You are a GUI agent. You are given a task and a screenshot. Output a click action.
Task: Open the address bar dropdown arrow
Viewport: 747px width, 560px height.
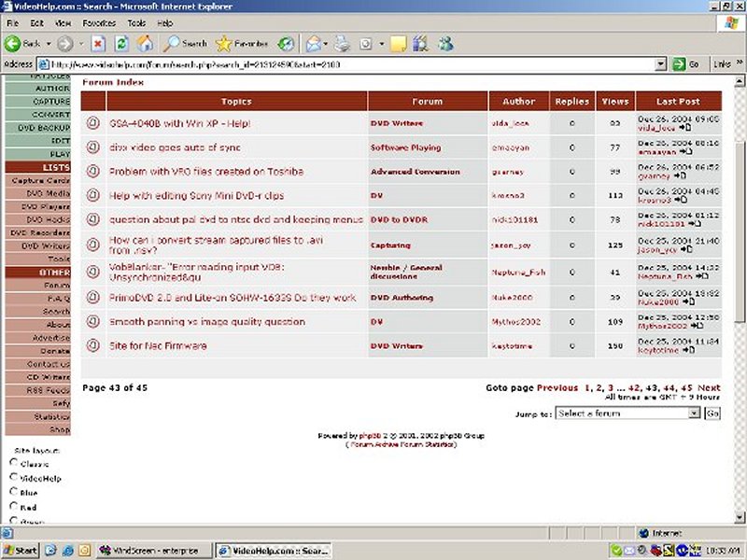coord(660,64)
